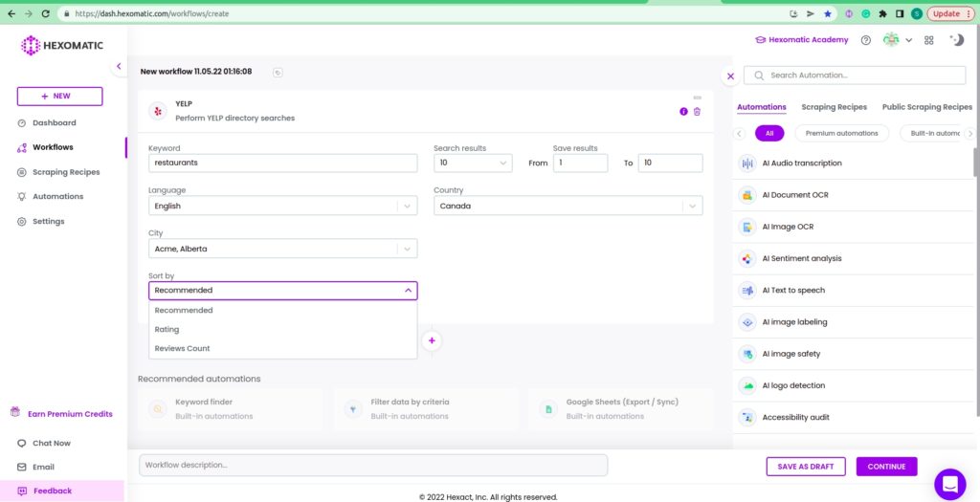Show next automation category filters
Screen dimensions: 980x502
click(970, 134)
